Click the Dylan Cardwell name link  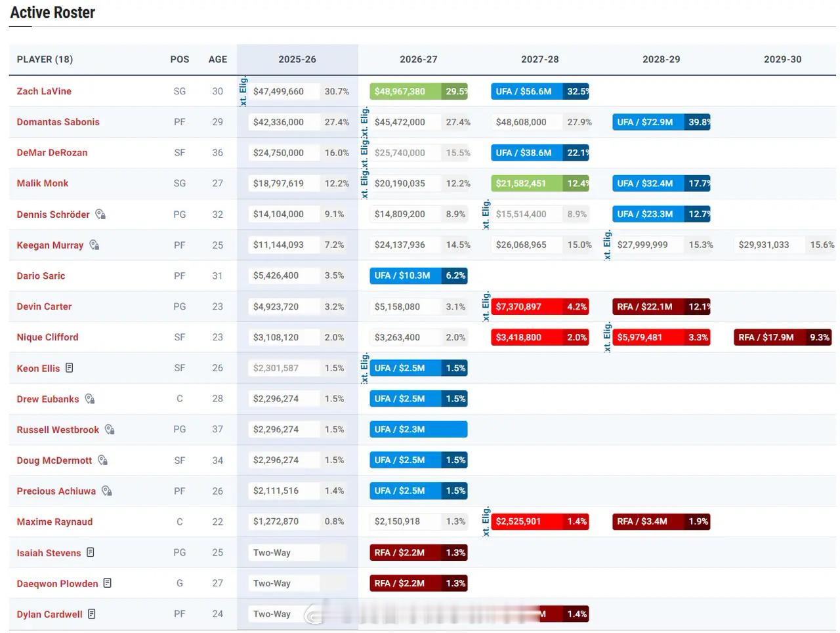(49, 615)
